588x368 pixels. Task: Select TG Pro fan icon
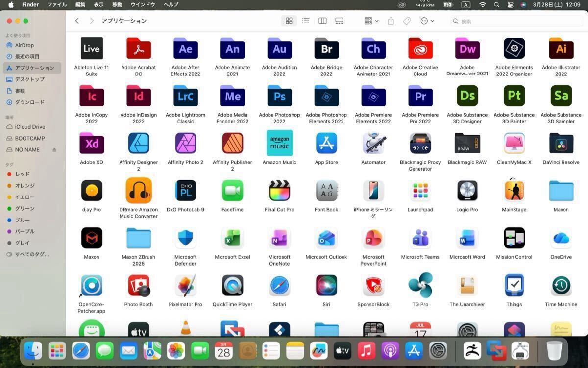tap(420, 286)
